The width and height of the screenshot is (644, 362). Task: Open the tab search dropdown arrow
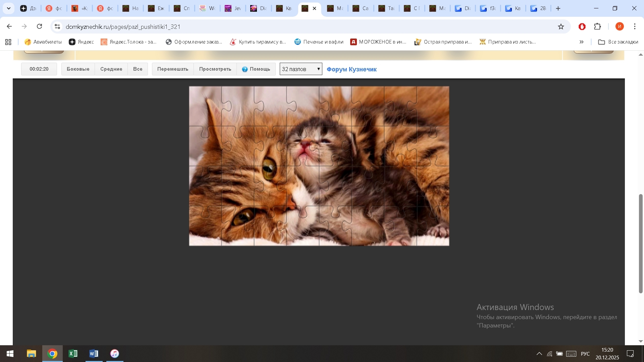coord(9,8)
